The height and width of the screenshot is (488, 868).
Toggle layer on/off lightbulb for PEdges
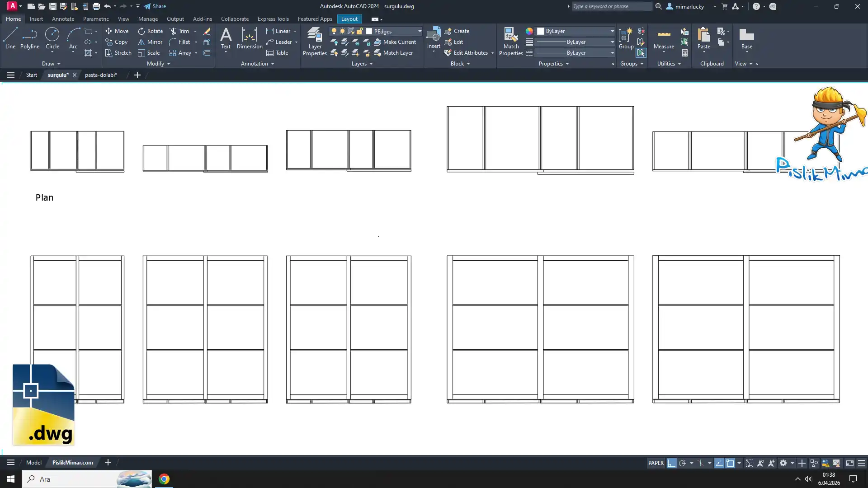(334, 31)
